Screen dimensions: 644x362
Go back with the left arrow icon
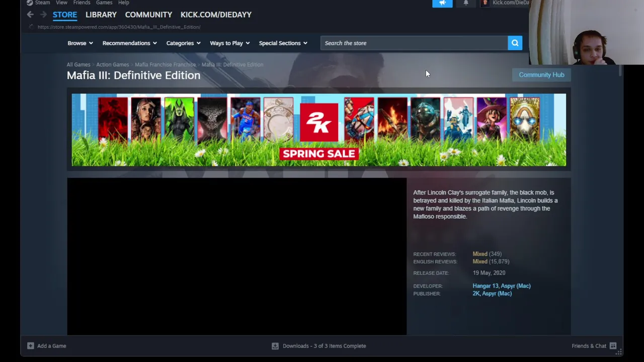(x=30, y=15)
